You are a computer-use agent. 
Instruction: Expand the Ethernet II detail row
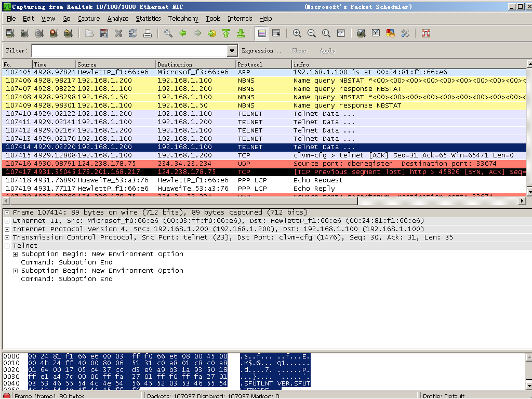tap(7, 221)
